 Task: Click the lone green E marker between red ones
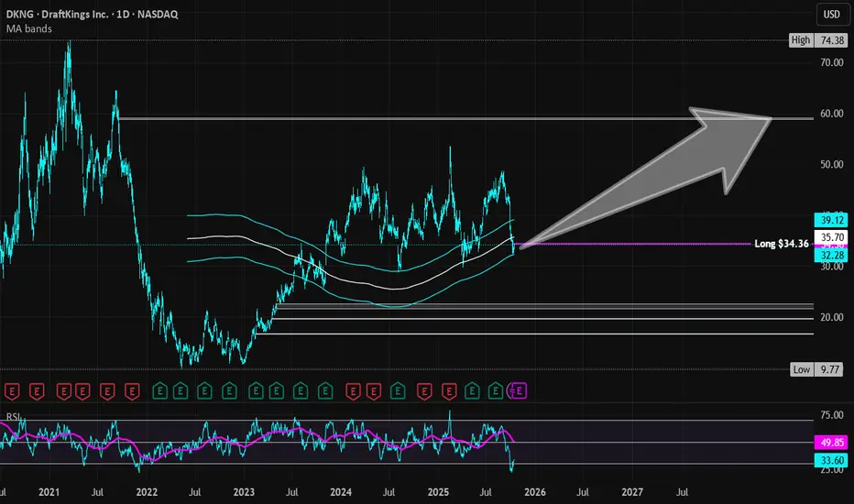tap(398, 391)
